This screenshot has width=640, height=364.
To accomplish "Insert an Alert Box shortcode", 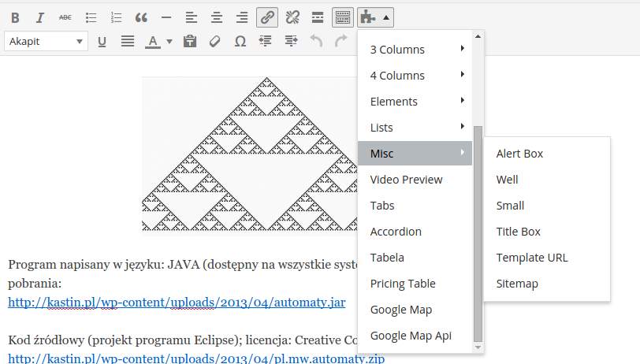I will pyautogui.click(x=547, y=154).
